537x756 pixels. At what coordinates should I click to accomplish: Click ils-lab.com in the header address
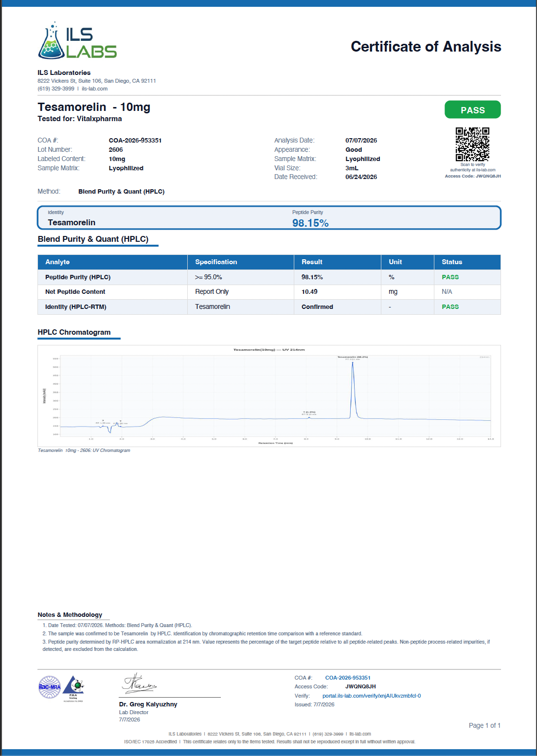(94, 89)
